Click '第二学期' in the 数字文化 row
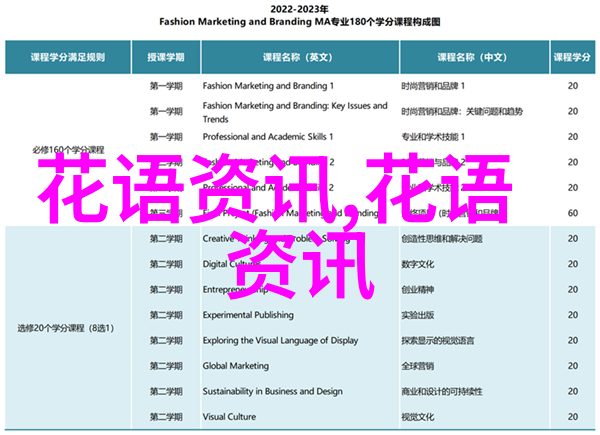 (166, 264)
